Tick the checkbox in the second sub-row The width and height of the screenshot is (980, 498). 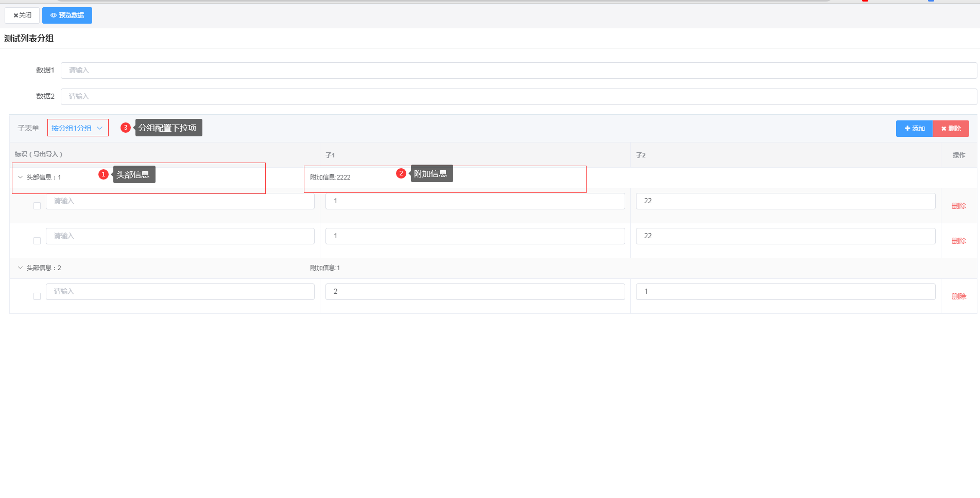click(37, 241)
